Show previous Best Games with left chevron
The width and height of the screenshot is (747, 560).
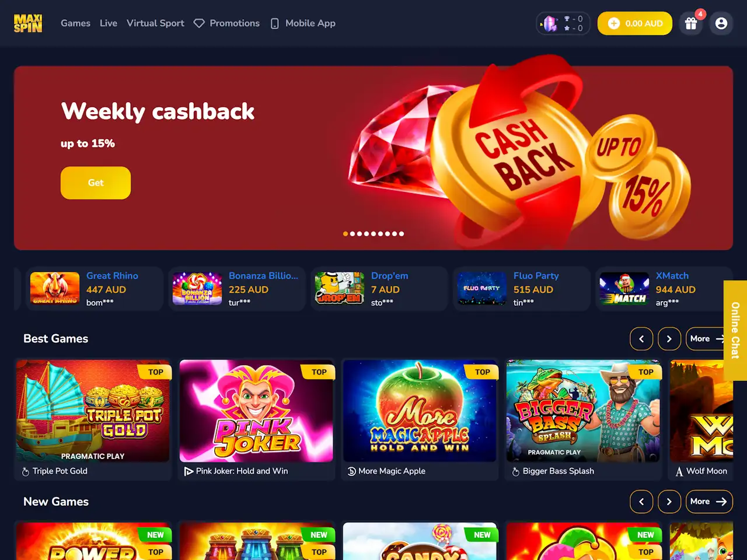coord(641,339)
